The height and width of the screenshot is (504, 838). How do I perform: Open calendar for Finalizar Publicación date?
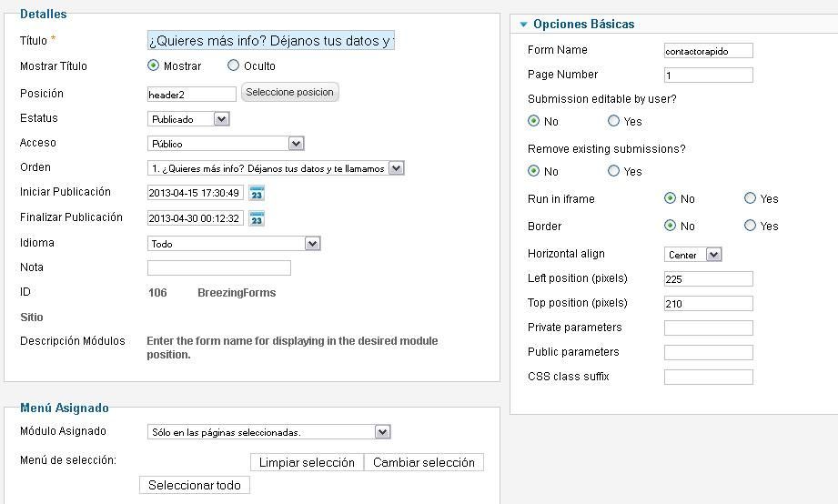[257, 218]
